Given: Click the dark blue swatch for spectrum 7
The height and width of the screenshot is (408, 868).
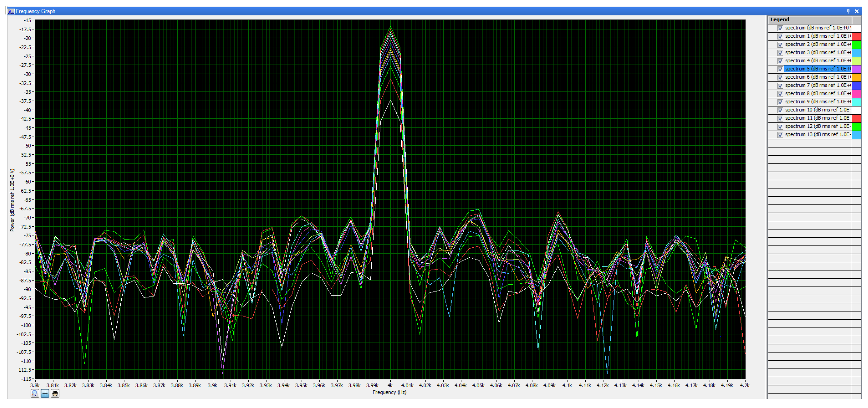Looking at the screenshot, I should point(856,85).
